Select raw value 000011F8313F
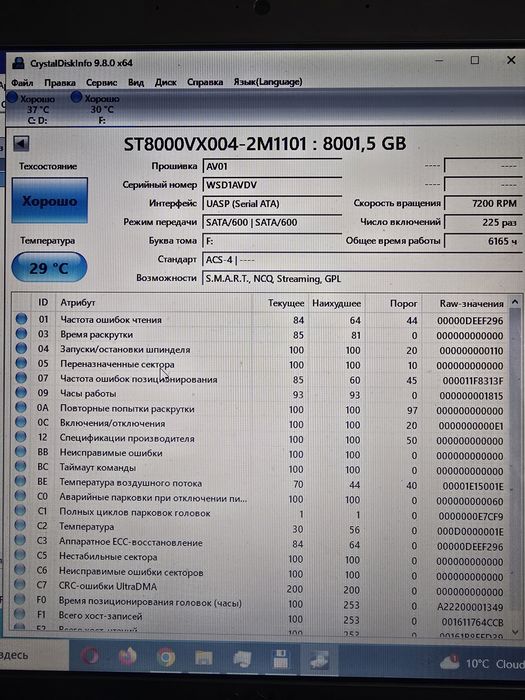This screenshot has width=525, height=700. [473, 381]
